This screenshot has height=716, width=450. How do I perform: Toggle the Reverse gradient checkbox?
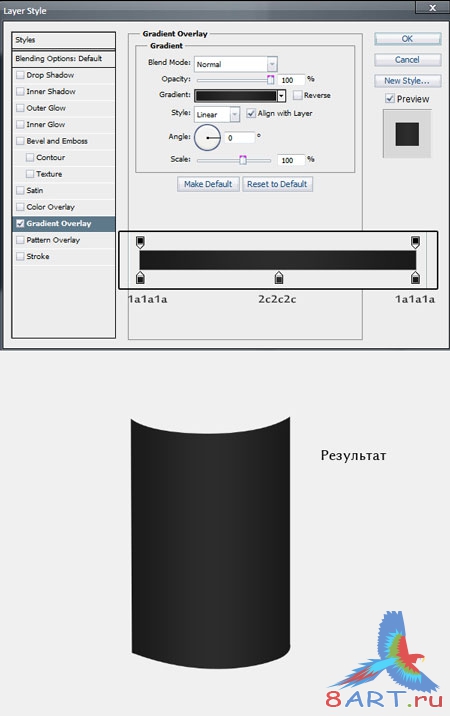tap(297, 95)
